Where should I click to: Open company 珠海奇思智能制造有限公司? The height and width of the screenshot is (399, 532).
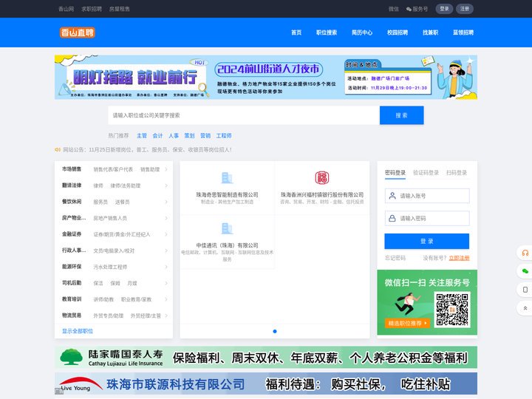coord(227,195)
